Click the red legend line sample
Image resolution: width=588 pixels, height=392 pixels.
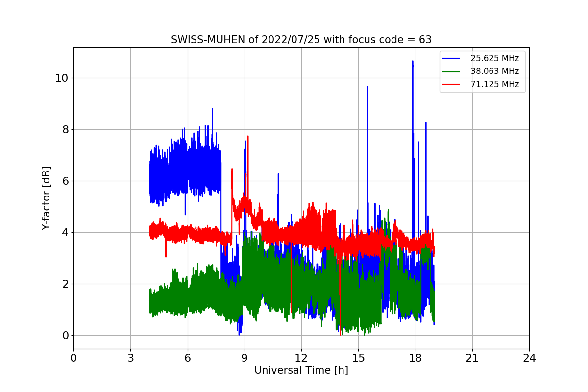coord(452,84)
